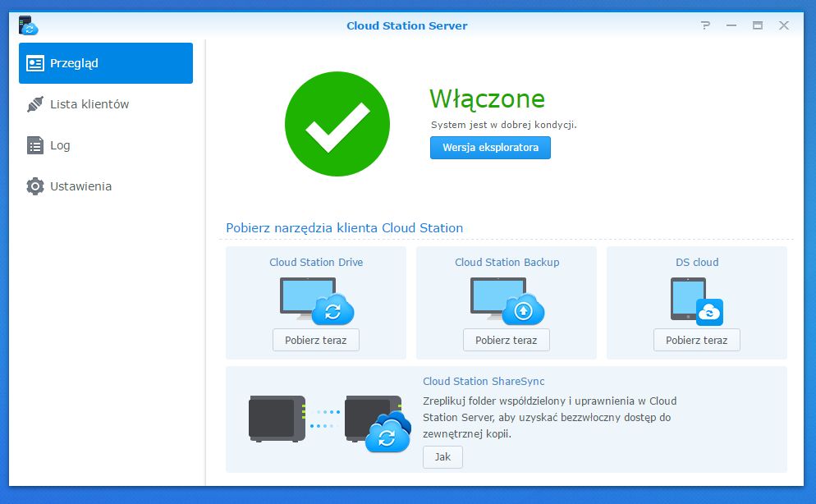The image size is (816, 504).
Task: Open the Lista klientów section
Action: point(106,104)
